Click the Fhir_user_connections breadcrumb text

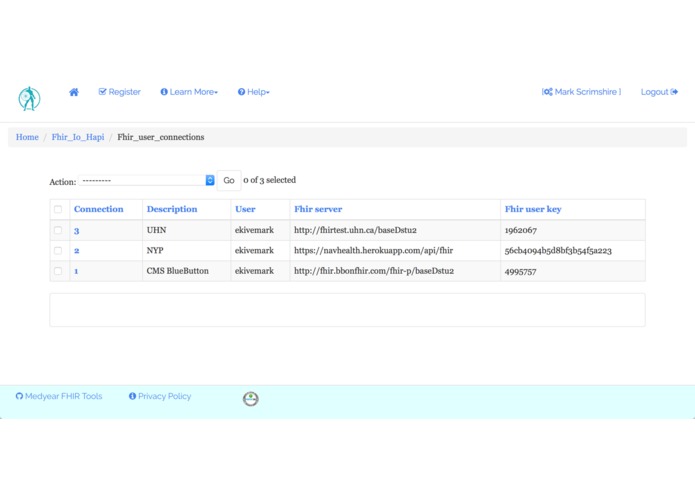[160, 137]
